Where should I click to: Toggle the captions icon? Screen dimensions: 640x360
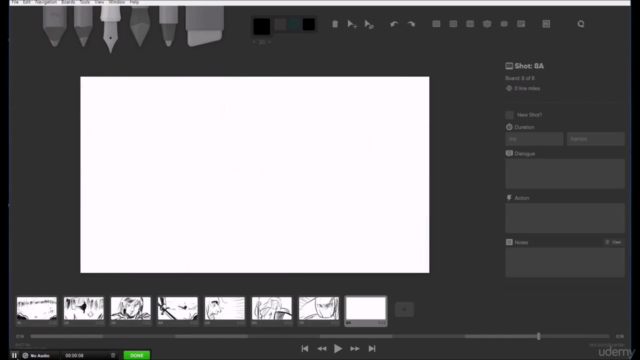[x=521, y=24]
